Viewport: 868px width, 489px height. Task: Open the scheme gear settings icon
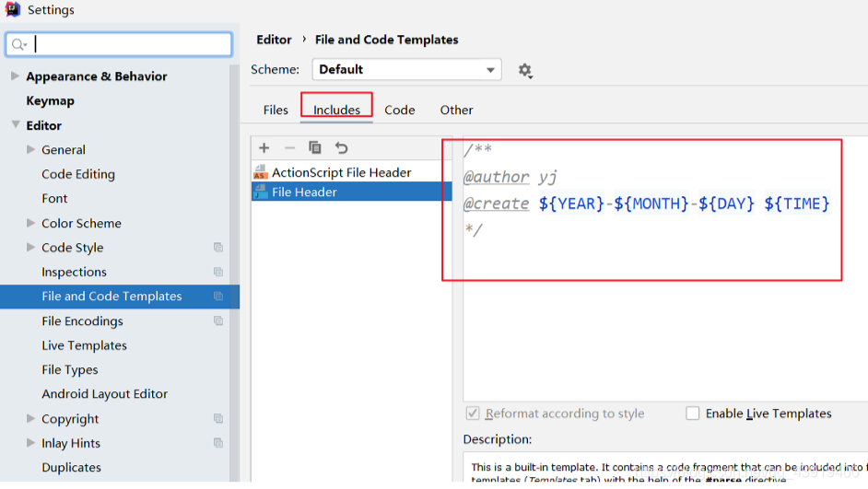(525, 70)
